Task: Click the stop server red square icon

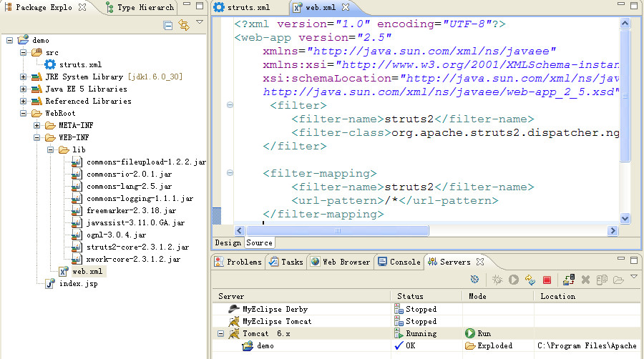Action: click(547, 280)
